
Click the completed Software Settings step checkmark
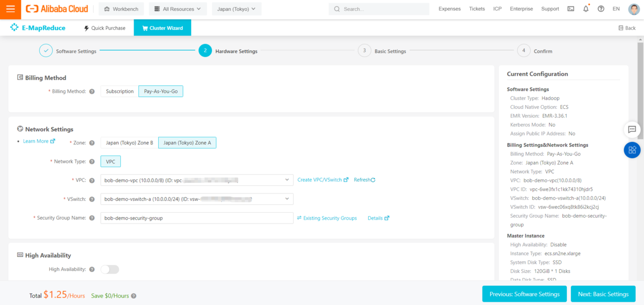point(46,51)
